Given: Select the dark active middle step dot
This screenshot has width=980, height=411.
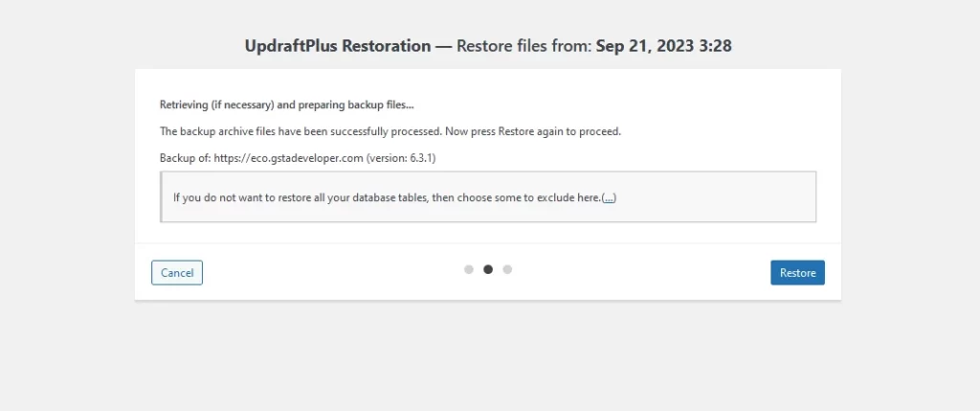Looking at the screenshot, I should pos(488,269).
